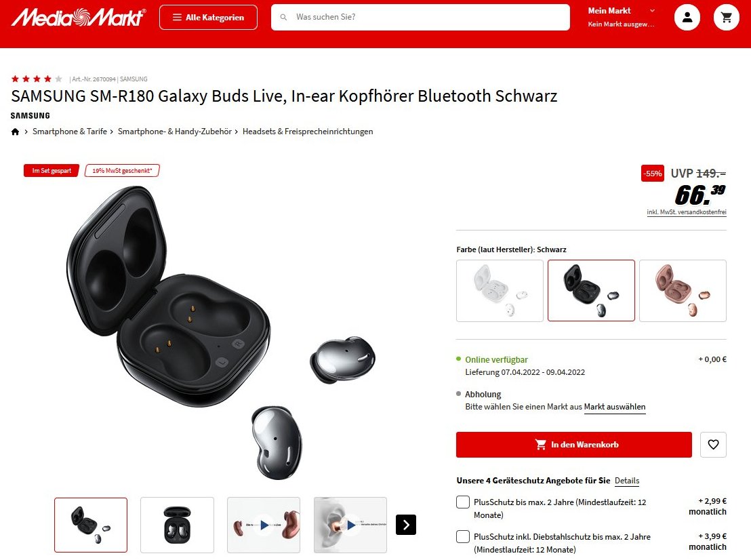751x560 pixels.
Task: Go to home via breadcrumb house icon
Action: point(16,132)
